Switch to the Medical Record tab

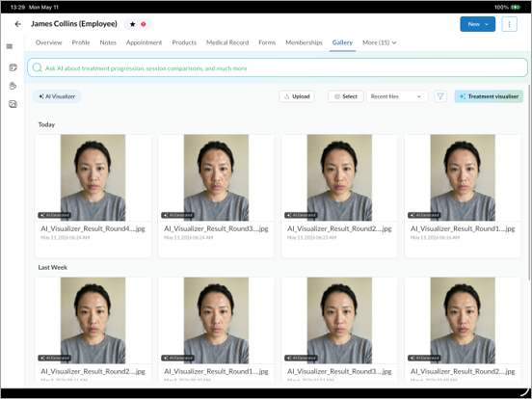click(x=227, y=42)
